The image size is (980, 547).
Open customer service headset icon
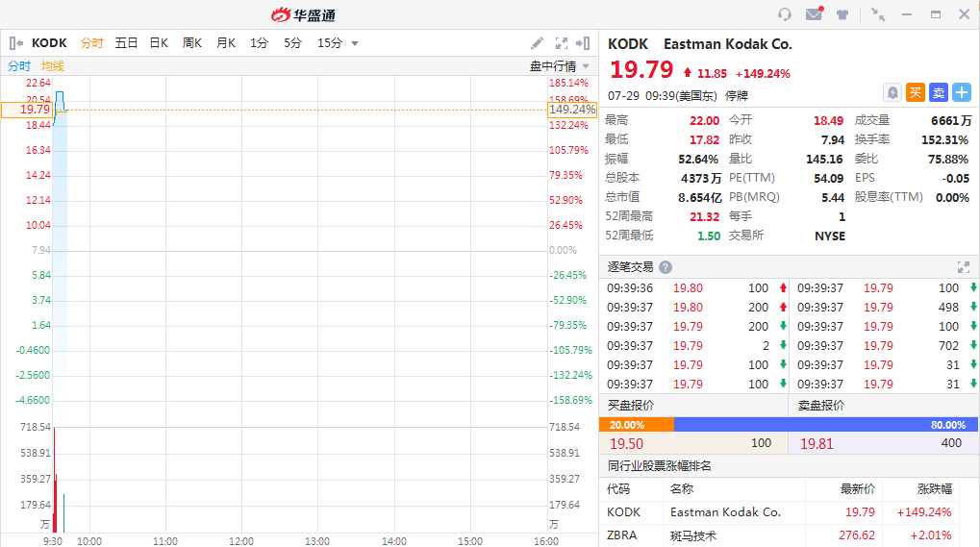pos(785,14)
